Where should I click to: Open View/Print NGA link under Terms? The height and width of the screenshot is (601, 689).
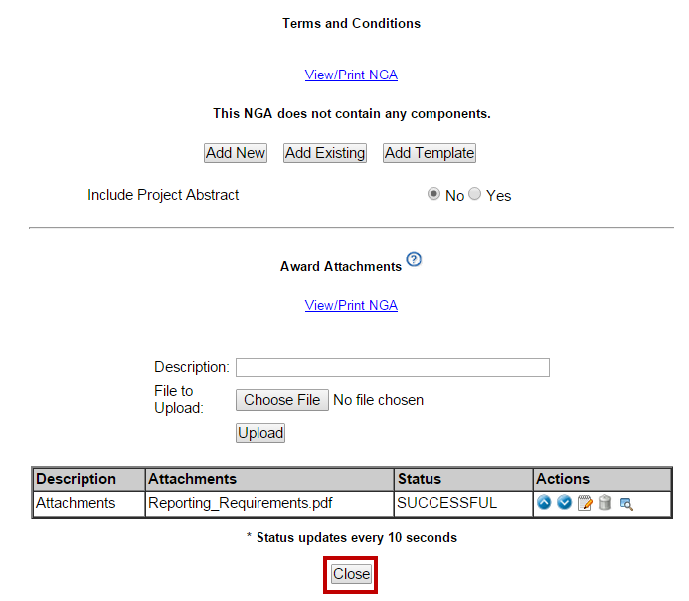pos(351,75)
